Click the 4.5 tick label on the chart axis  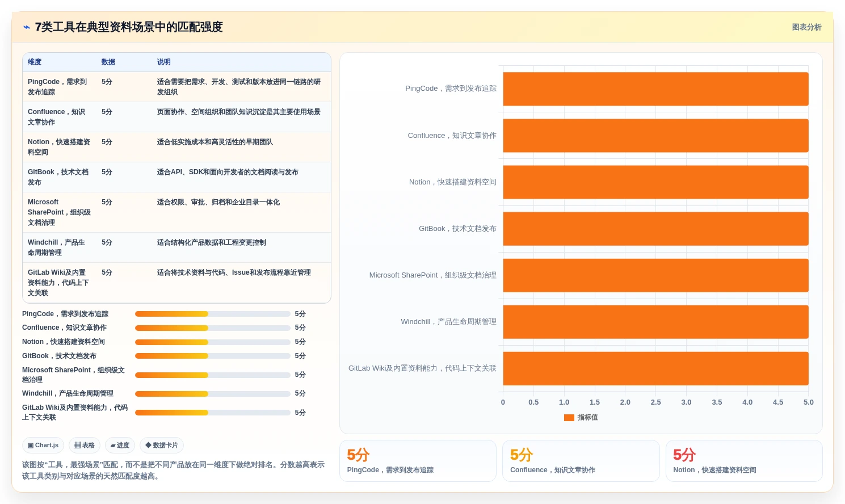(778, 402)
